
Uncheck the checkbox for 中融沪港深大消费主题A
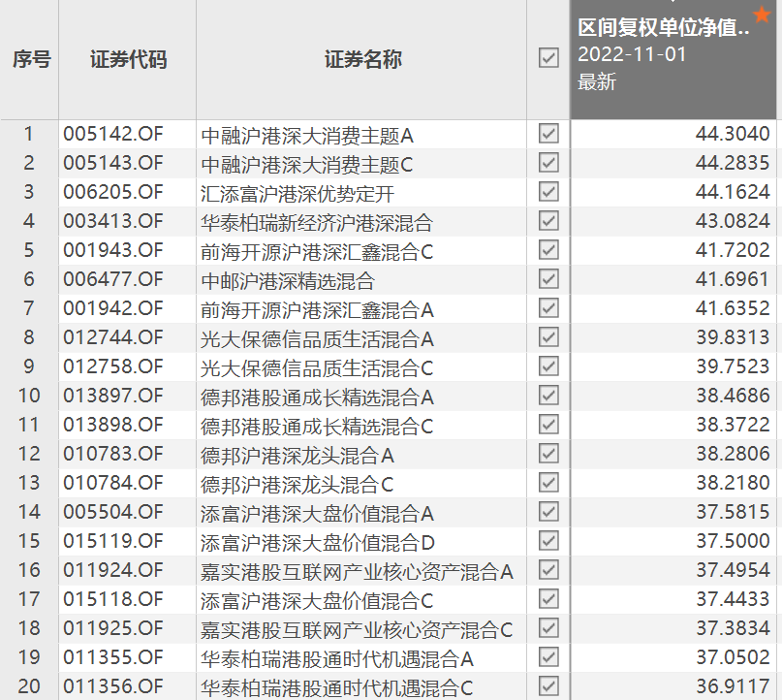tap(548, 134)
